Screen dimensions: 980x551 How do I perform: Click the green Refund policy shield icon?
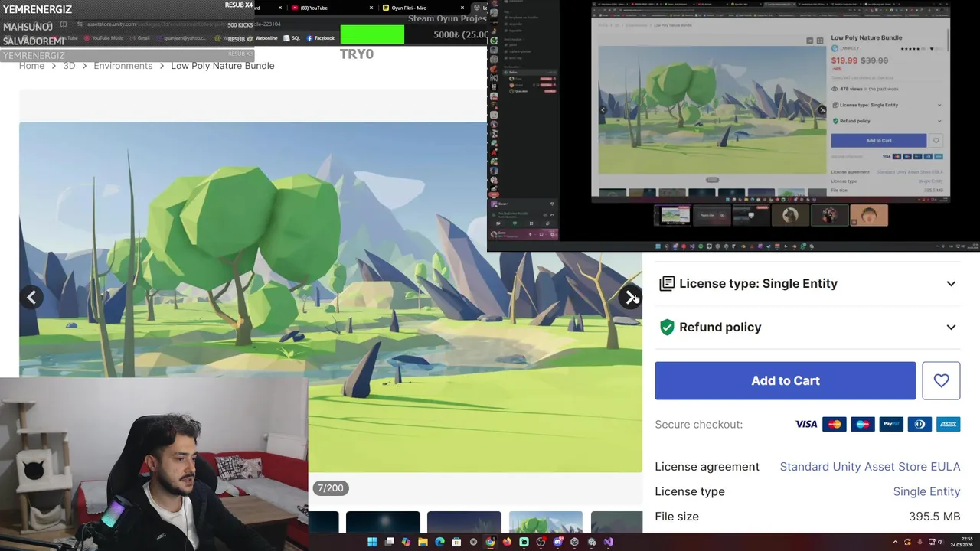coord(667,327)
